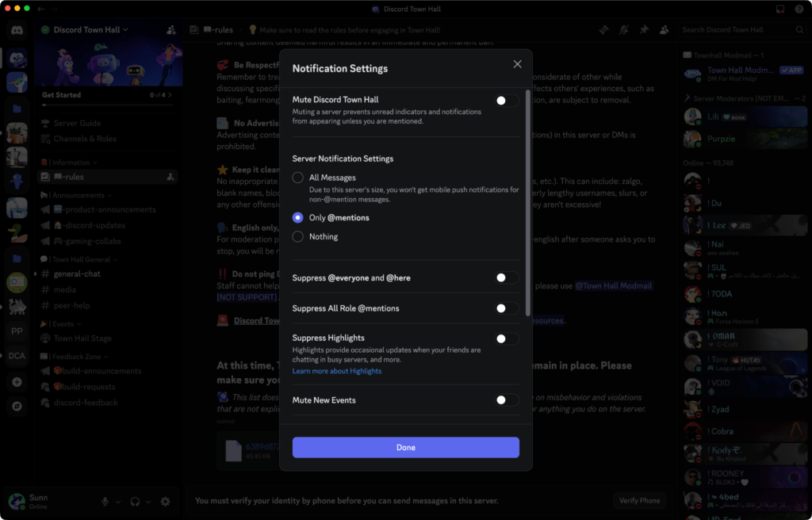Open Channels & Roles entry
Screen dimensions: 812x520
point(108,139)
